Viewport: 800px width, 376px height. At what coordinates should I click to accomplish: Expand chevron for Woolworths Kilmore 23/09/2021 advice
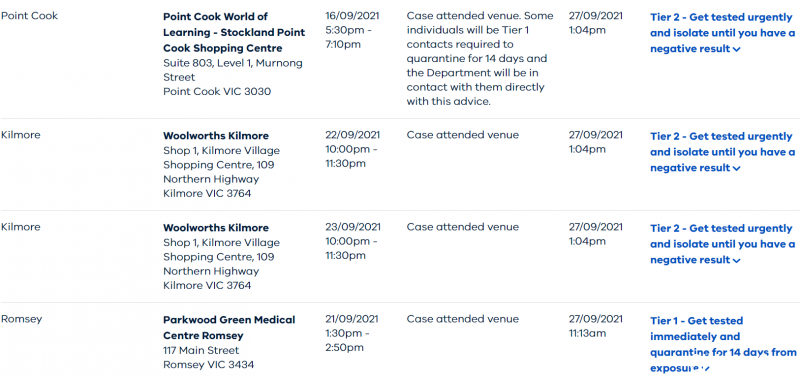pos(736,261)
